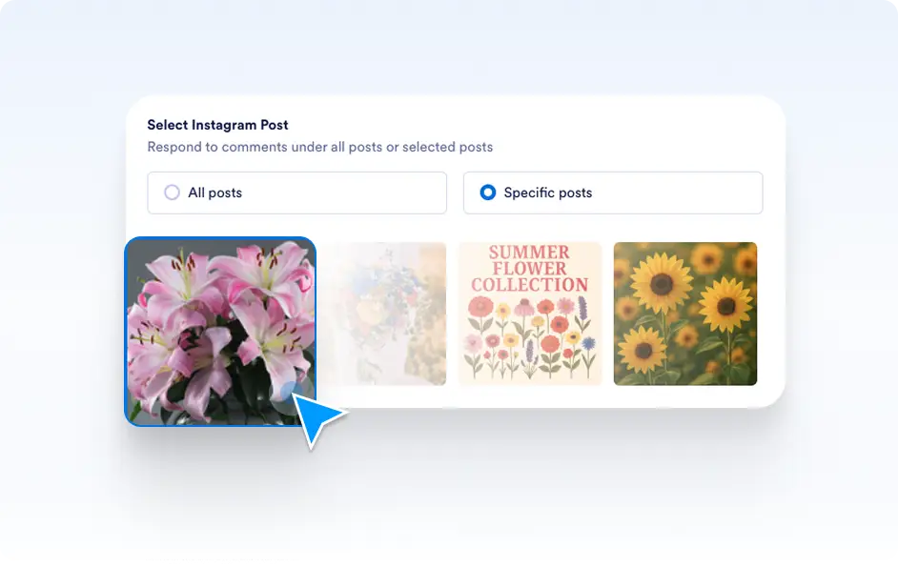Click the "Specific posts" label text
The width and height of the screenshot is (898, 588).
click(x=547, y=193)
